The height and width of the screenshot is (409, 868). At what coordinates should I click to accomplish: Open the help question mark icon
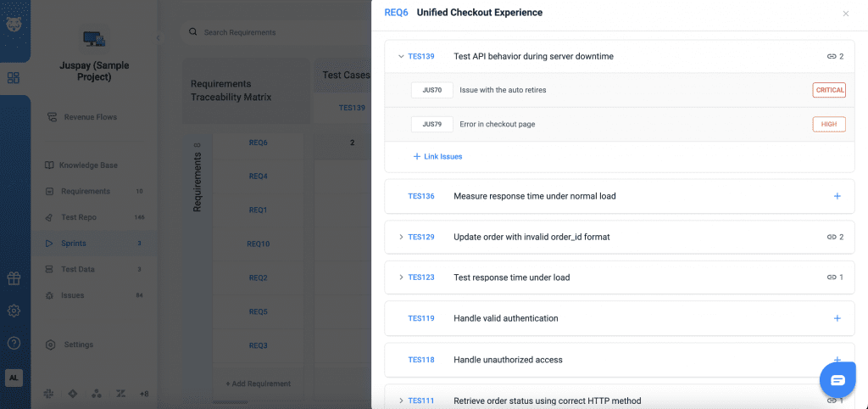point(14,343)
